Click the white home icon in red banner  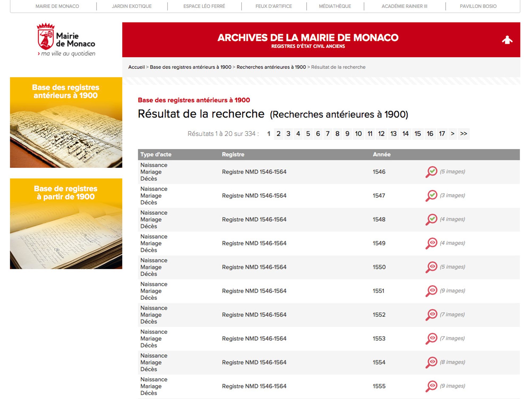coord(507,40)
